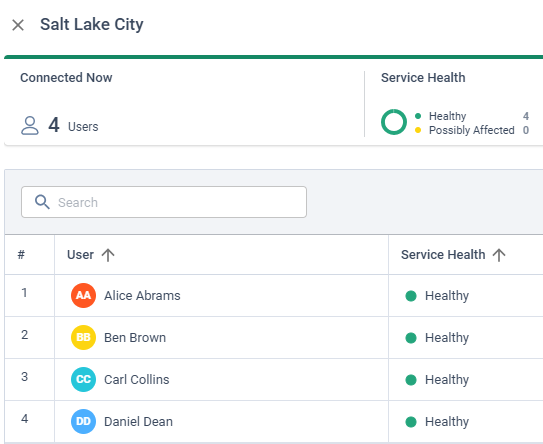Image resolution: width=543 pixels, height=444 pixels.
Task: Select Daniel Dean's name
Action: coord(139,421)
